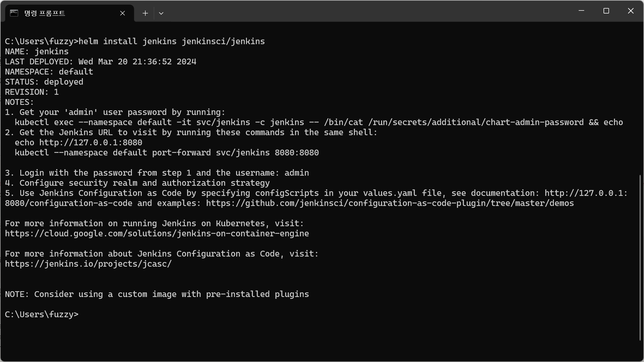Click the "Get your 'admin' user password" line
This screenshot has width=644, height=362.
click(115, 112)
